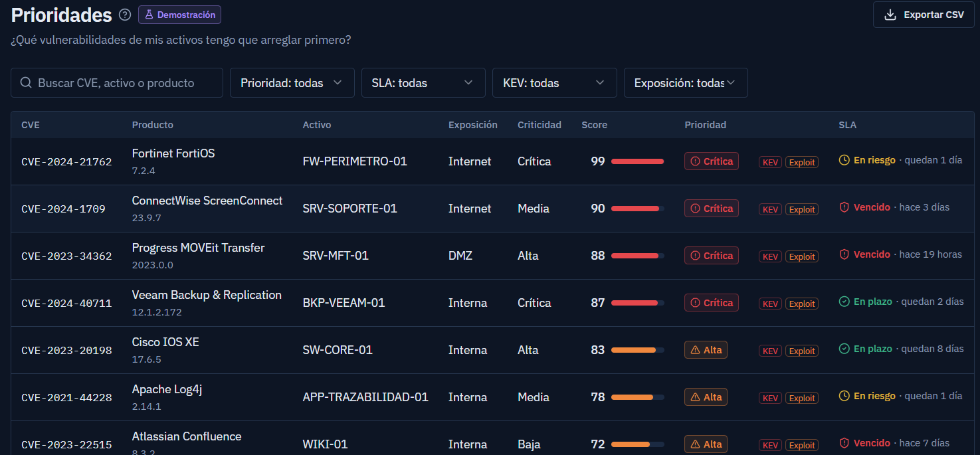This screenshot has width=980, height=455.
Task: Click the shield icon in the CVE-2023-34362 SLA
Action: [844, 254]
